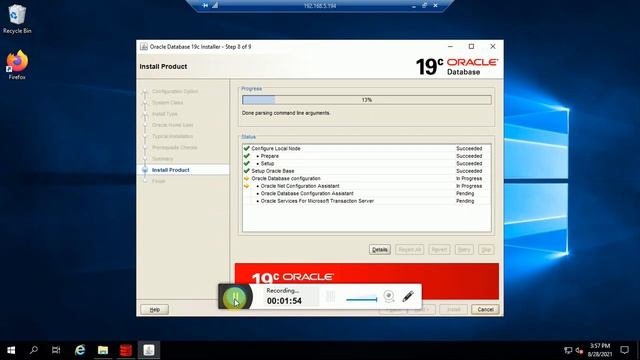Open File Explorer from the taskbar
Viewport: 640px width, 360px height.
click(103, 350)
